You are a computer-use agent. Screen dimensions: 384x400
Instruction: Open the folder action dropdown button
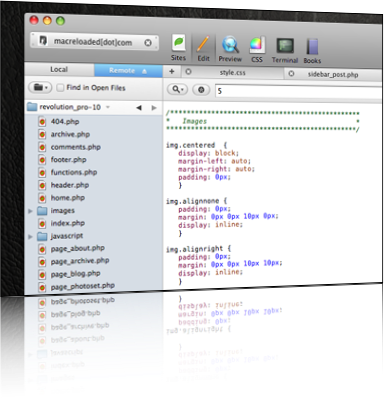[x=40, y=87]
